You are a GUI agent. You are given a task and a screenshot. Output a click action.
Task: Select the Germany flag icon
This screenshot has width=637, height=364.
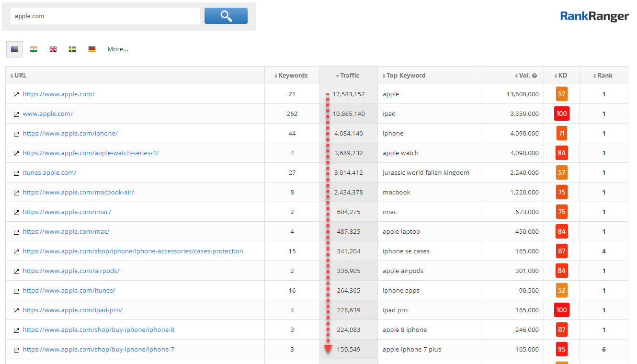92,49
